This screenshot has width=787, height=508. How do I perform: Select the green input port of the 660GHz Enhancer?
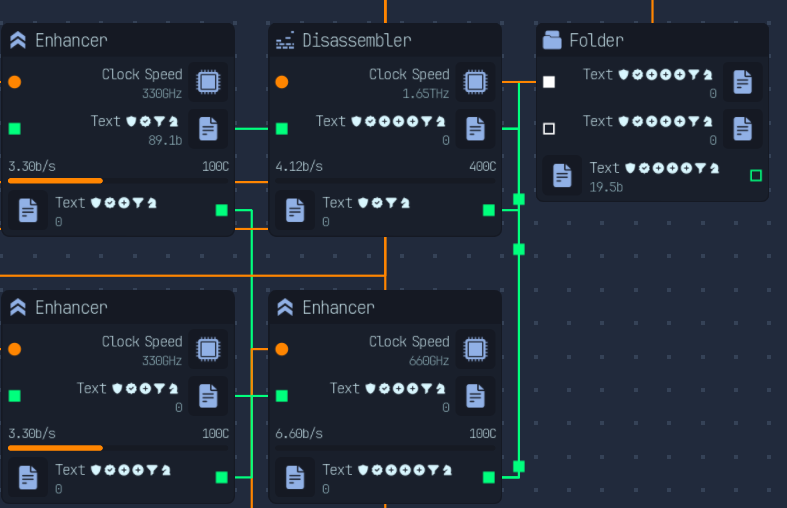(282, 396)
